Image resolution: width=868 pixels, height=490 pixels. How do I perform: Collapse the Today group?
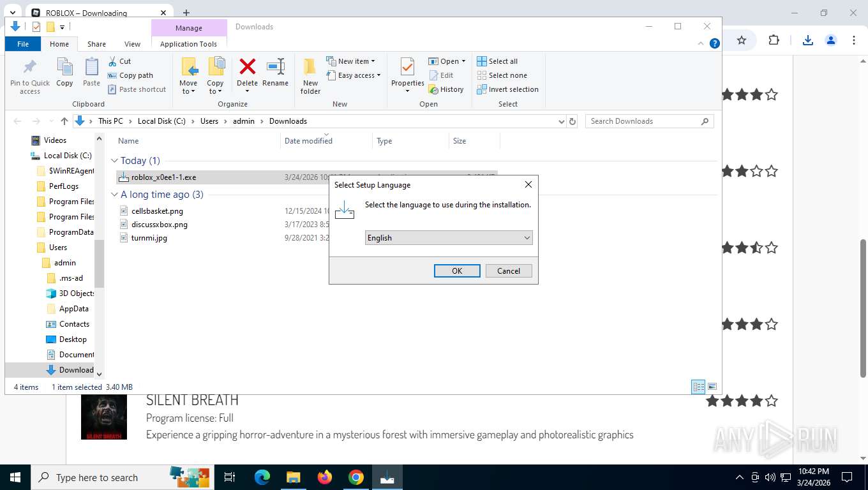[x=114, y=161]
